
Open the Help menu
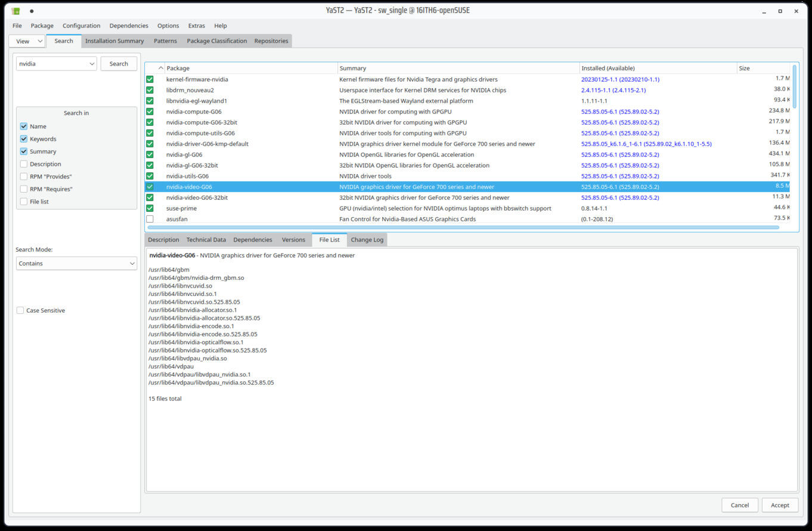click(221, 26)
